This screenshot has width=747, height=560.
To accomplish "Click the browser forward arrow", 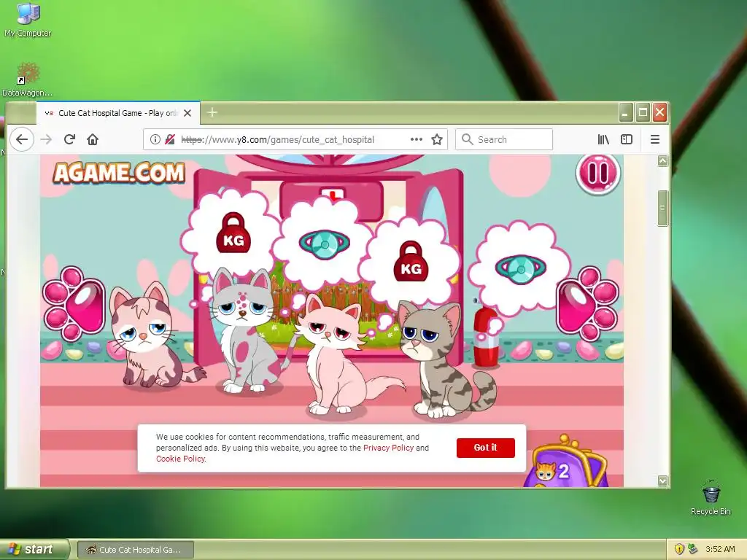I will click(x=46, y=139).
